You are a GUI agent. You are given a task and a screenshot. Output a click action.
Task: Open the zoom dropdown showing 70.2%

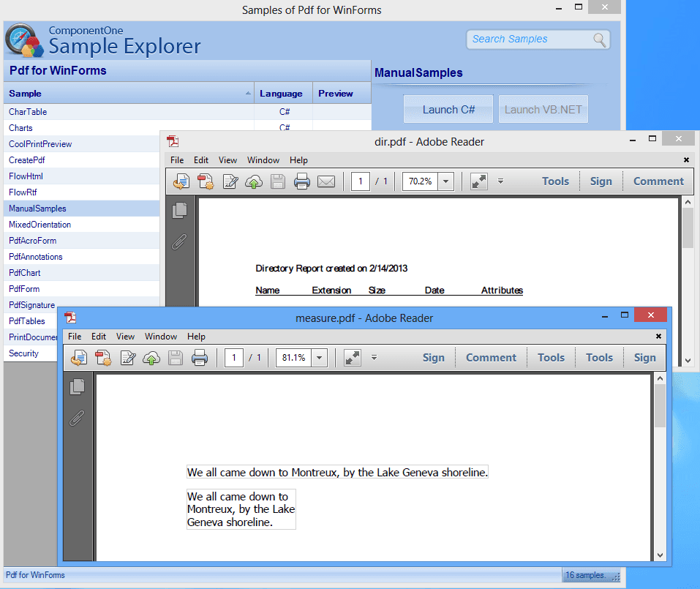[445, 181]
